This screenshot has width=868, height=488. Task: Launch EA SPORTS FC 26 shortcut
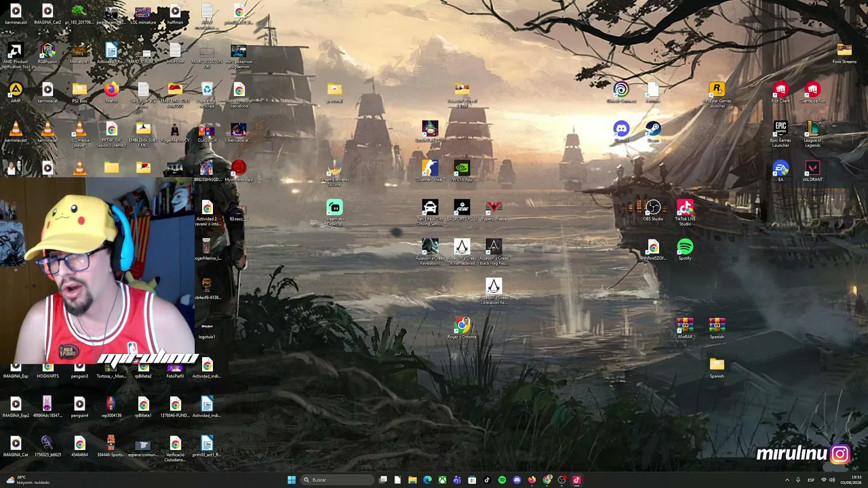tap(462, 211)
